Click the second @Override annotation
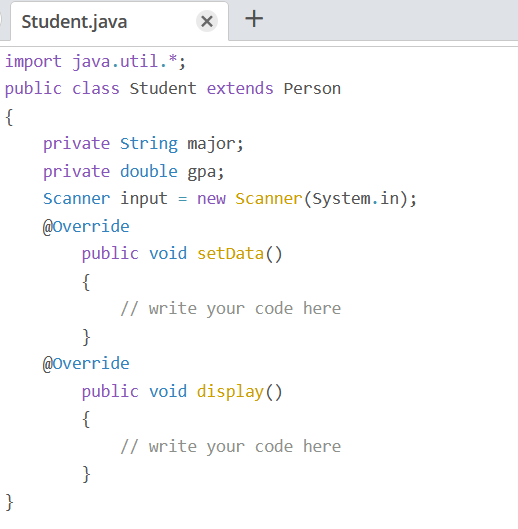This screenshot has height=529, width=518. click(86, 364)
